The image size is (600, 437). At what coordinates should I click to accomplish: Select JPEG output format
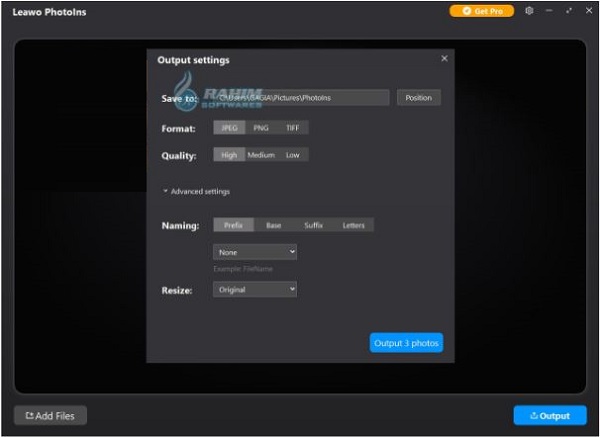pyautogui.click(x=229, y=128)
